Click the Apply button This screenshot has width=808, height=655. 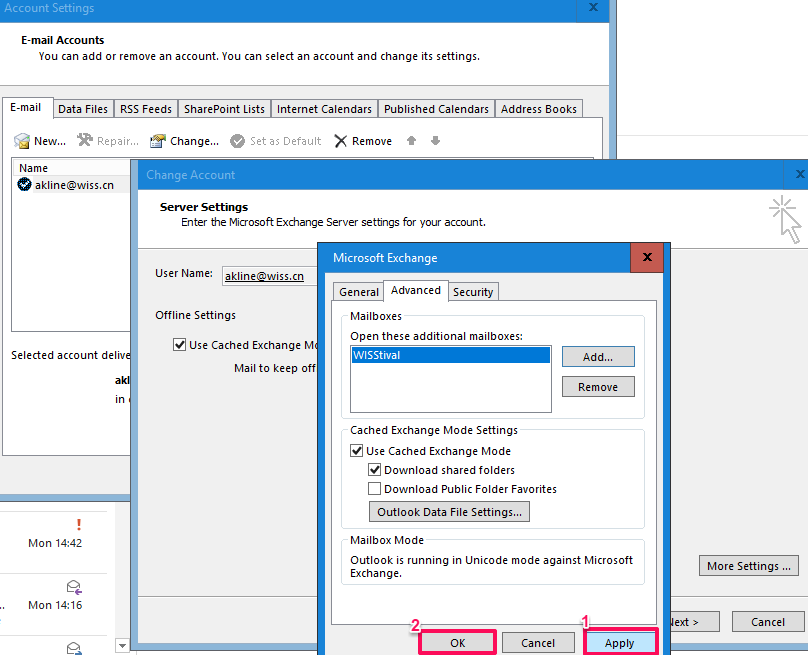coord(619,643)
